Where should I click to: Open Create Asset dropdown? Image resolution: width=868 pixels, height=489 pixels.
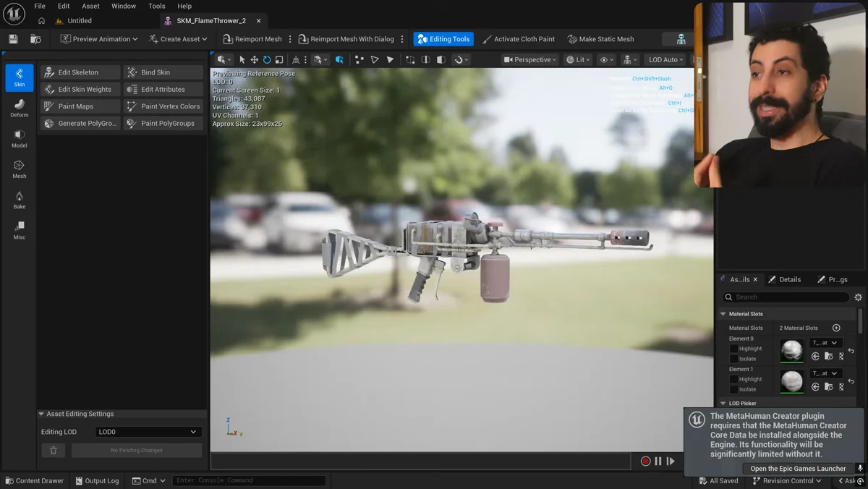pos(178,39)
